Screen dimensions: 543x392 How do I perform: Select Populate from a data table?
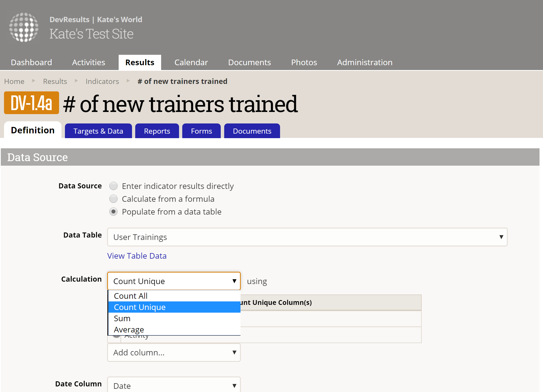pos(114,212)
